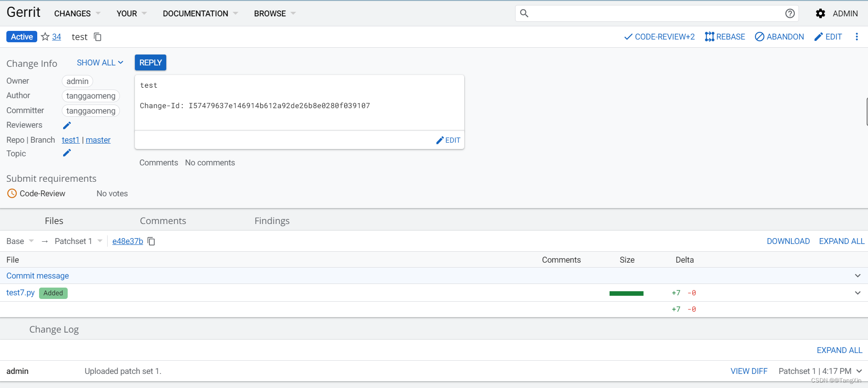Click DOWNLOAD link
The image size is (868, 388).
pyautogui.click(x=788, y=241)
